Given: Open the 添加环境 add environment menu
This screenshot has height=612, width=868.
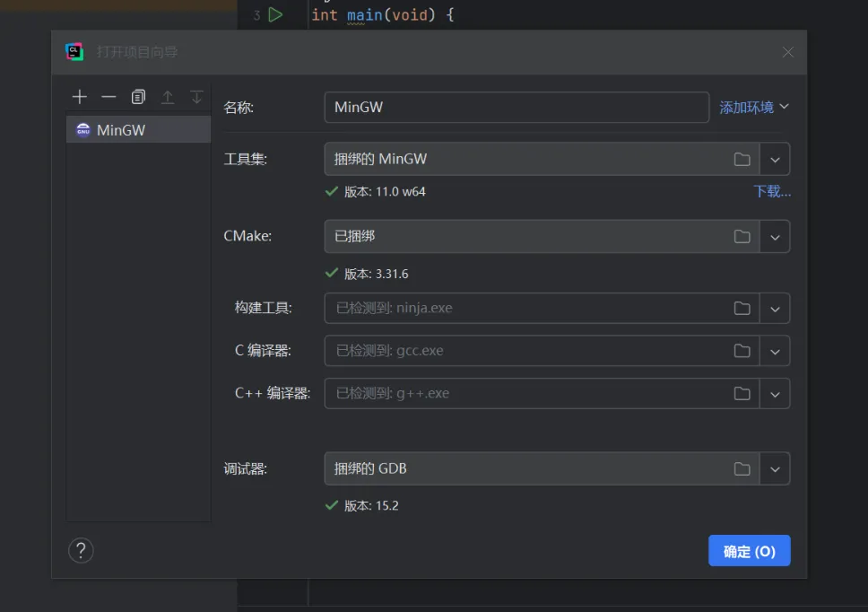Looking at the screenshot, I should click(x=754, y=107).
